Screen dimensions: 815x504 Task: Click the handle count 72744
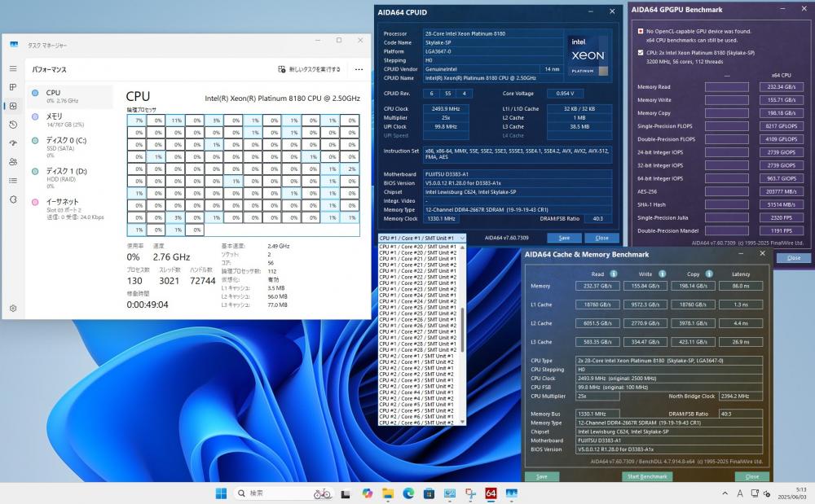click(x=203, y=281)
